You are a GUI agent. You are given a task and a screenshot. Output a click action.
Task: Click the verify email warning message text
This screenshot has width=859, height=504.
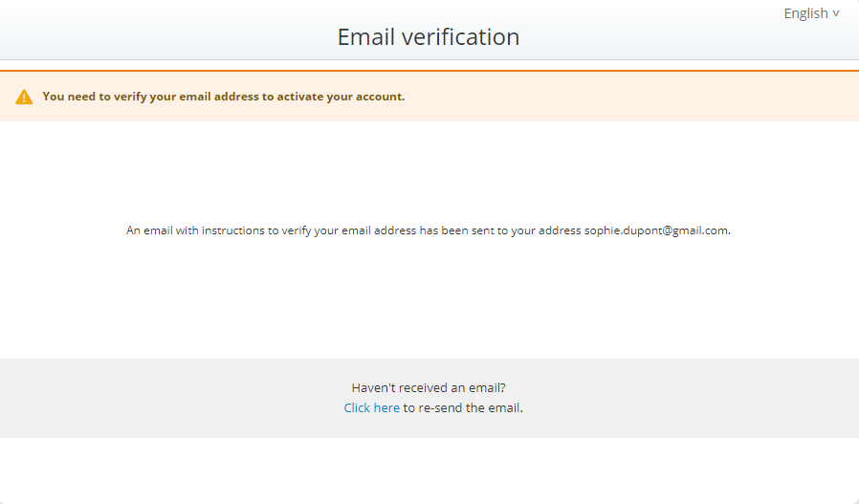pyautogui.click(x=224, y=97)
